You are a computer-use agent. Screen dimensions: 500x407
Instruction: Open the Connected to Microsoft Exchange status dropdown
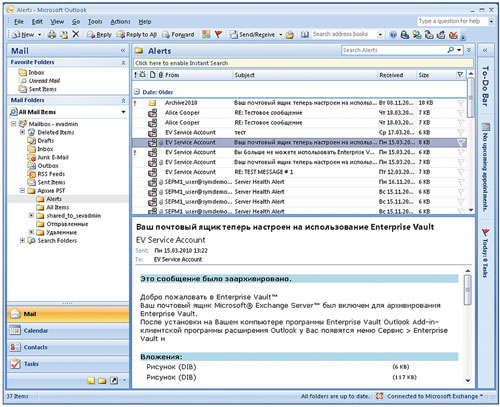(481, 396)
